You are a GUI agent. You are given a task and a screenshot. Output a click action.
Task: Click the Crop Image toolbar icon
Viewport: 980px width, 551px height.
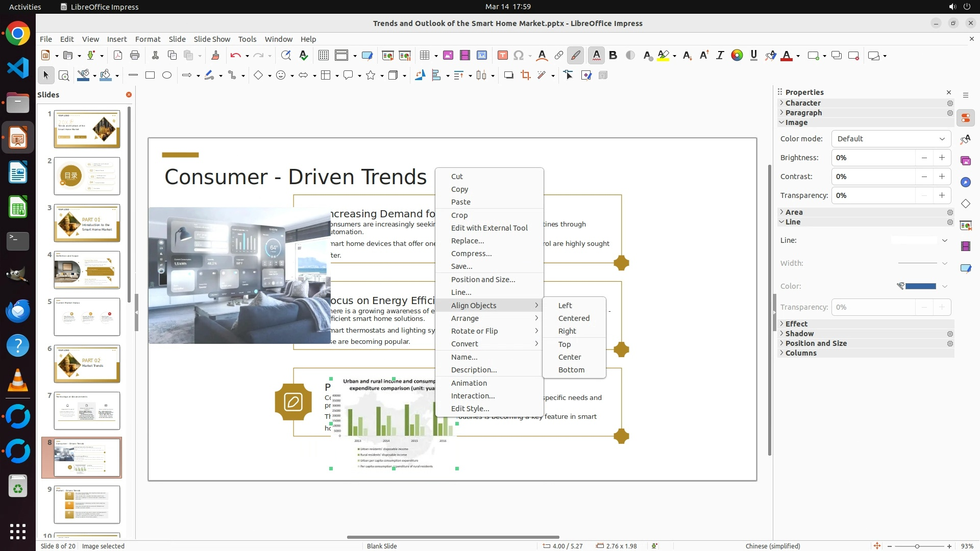pos(525,76)
